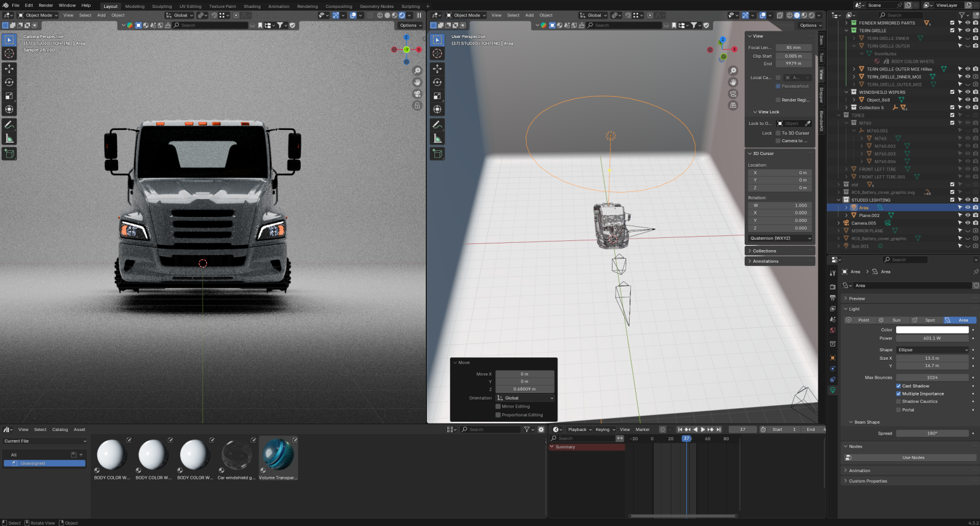Open the Output properties tab icon
This screenshot has height=526, width=980.
832,297
